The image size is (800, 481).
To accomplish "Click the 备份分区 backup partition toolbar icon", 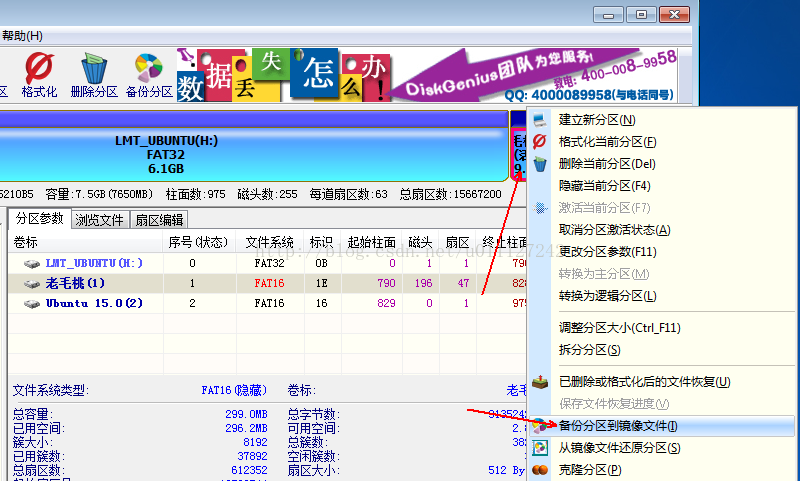I will (x=149, y=75).
